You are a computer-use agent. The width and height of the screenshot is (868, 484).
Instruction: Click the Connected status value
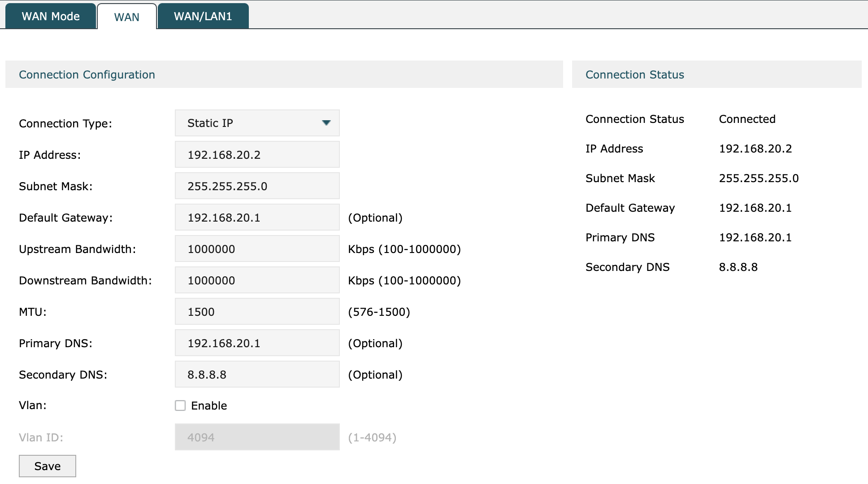(747, 119)
